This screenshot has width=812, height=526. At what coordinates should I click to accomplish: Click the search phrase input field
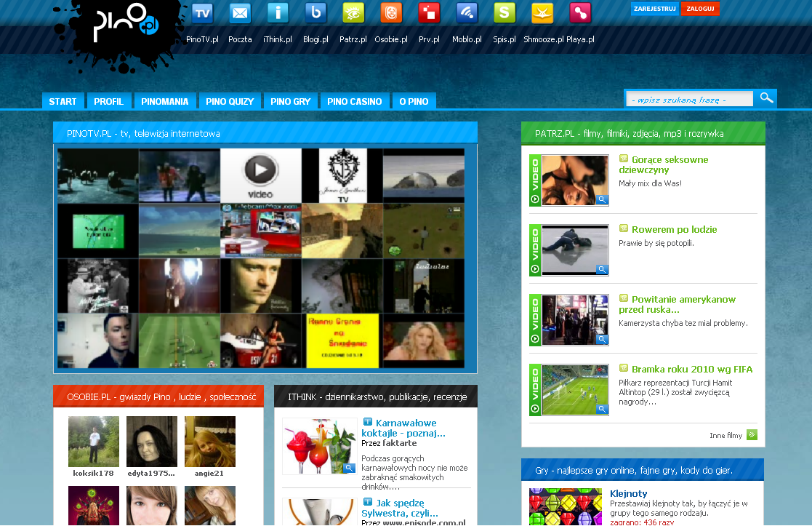(x=689, y=99)
